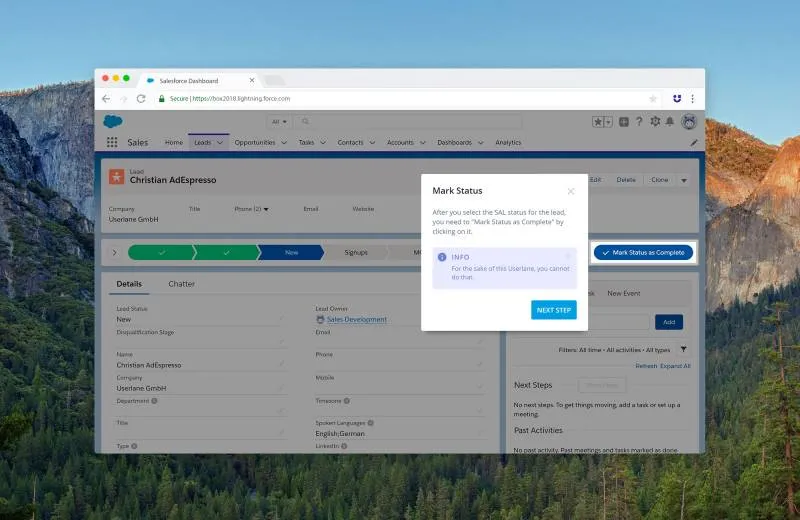Open the Help question mark icon

[639, 121]
